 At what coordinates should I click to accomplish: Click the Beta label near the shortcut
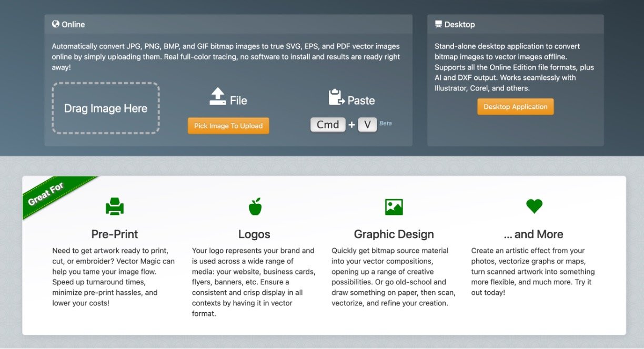coord(386,124)
